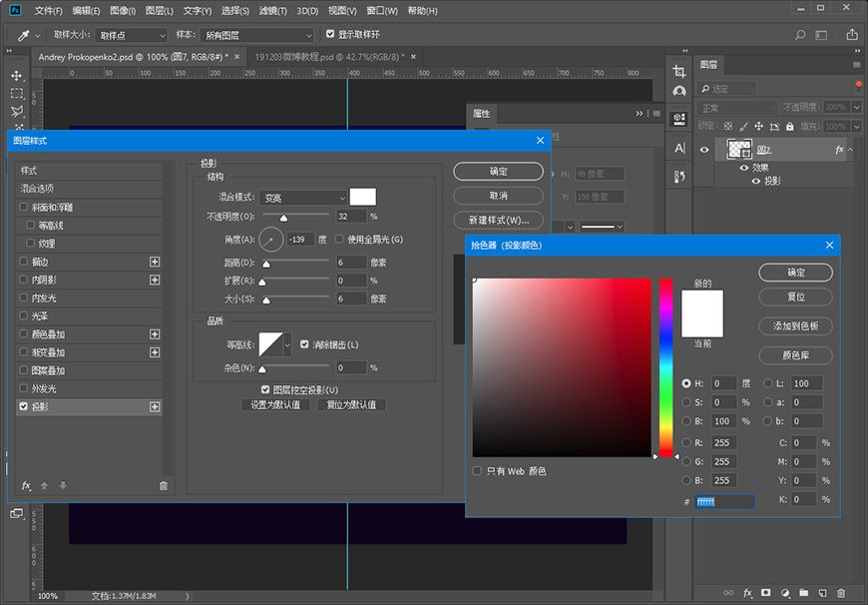Open the 文件(F) menu
The height and width of the screenshot is (605, 868).
point(48,11)
